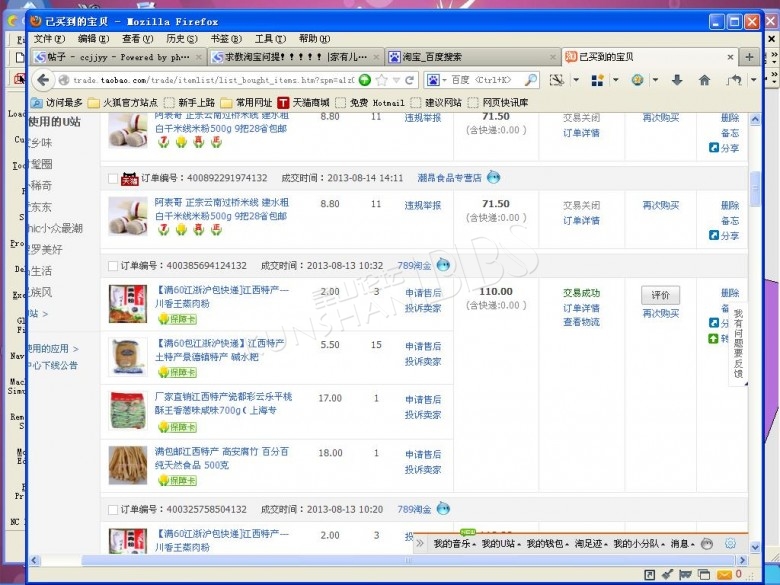Click the Tmall cat icon beside order 400892291974132
The width and height of the screenshot is (780, 585).
[130, 178]
